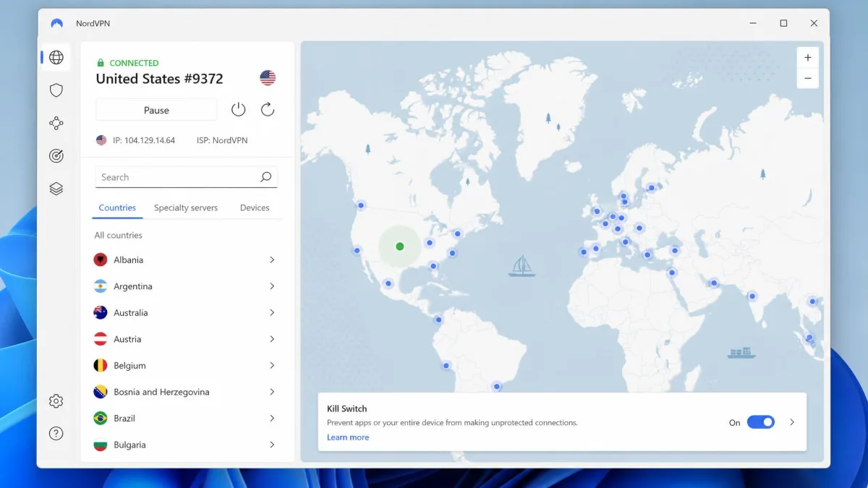Expand Albania server options chevron
The height and width of the screenshot is (488, 868).
pos(272,260)
